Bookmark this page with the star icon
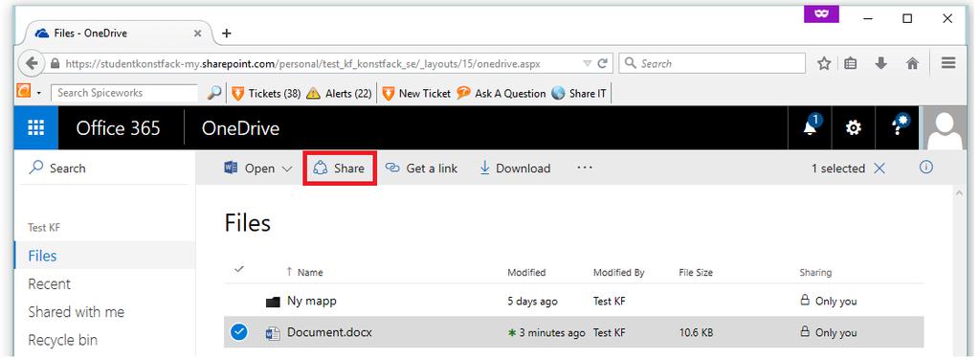Screen dimensions: 980x360 pyautogui.click(x=824, y=63)
